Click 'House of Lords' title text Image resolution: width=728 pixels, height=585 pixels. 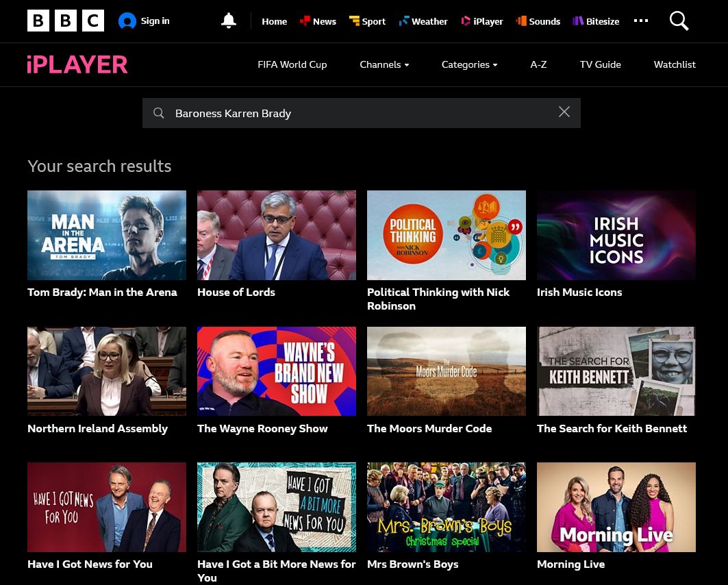(236, 292)
